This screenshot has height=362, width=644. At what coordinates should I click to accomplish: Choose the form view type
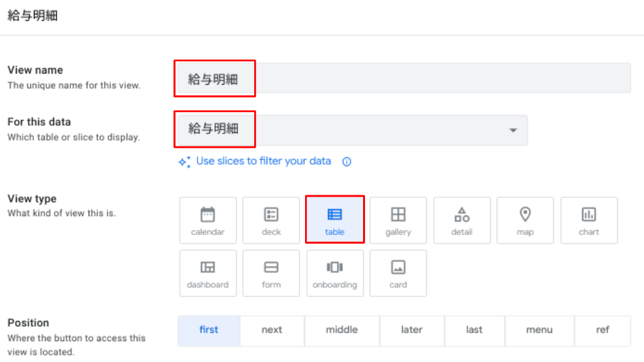(x=271, y=273)
